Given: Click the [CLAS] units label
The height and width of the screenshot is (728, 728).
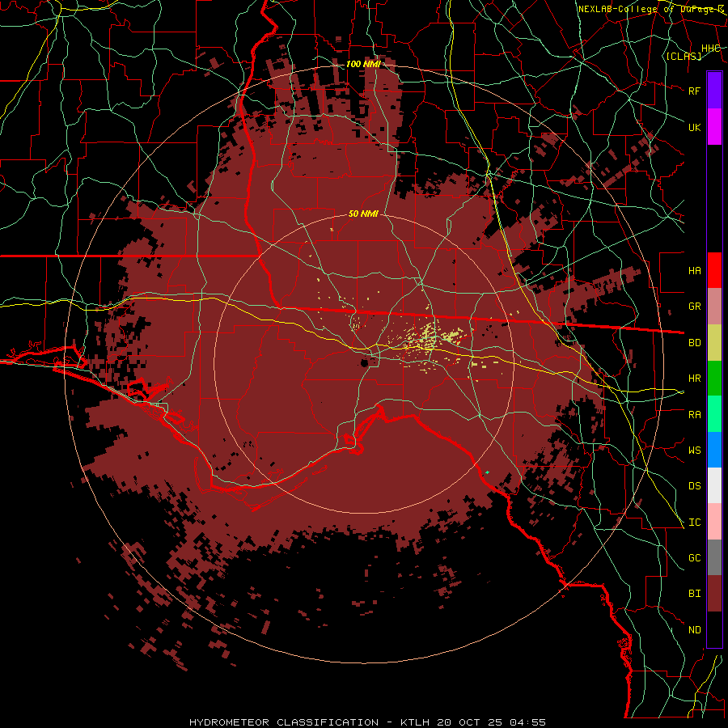Looking at the screenshot, I should pos(684,57).
